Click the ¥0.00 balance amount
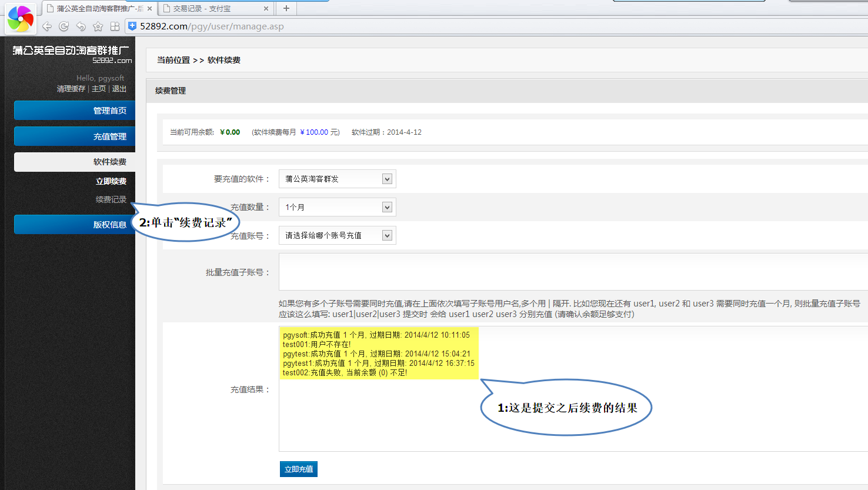Viewport: 868px width, 490px height. click(x=230, y=132)
